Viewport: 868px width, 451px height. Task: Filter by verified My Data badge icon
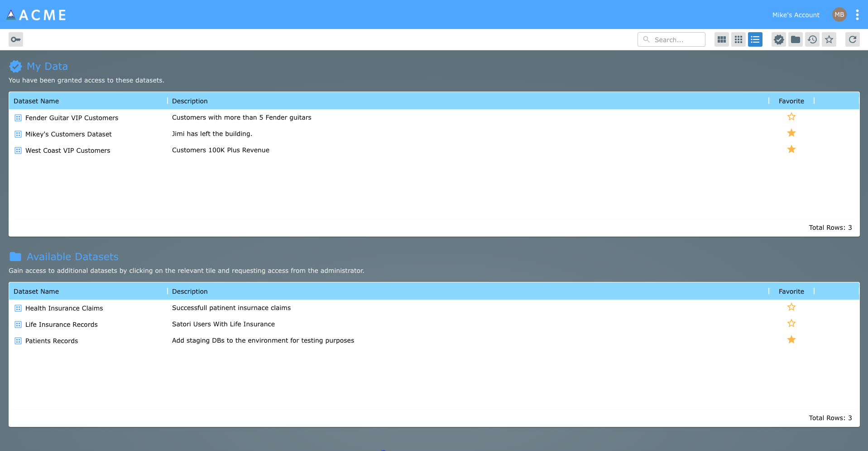(x=779, y=39)
